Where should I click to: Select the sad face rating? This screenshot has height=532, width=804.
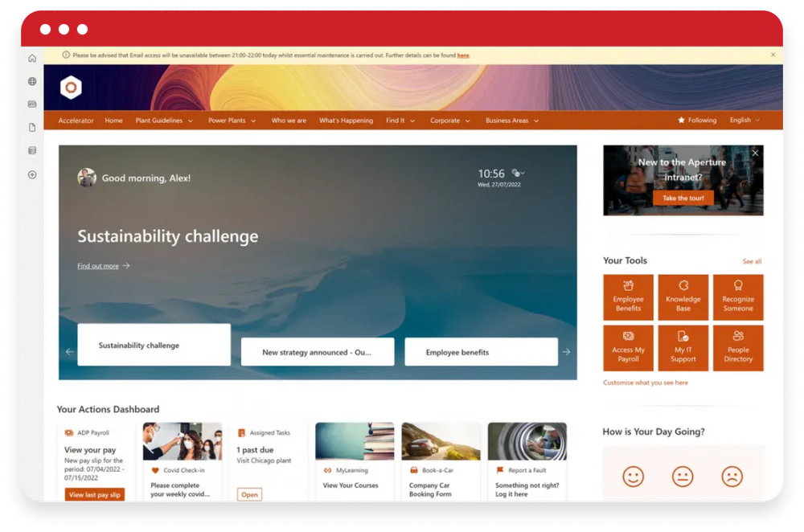pyautogui.click(x=732, y=477)
